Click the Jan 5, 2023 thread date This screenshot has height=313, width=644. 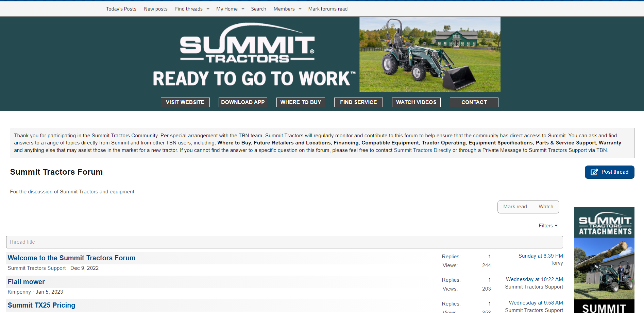coord(49,292)
